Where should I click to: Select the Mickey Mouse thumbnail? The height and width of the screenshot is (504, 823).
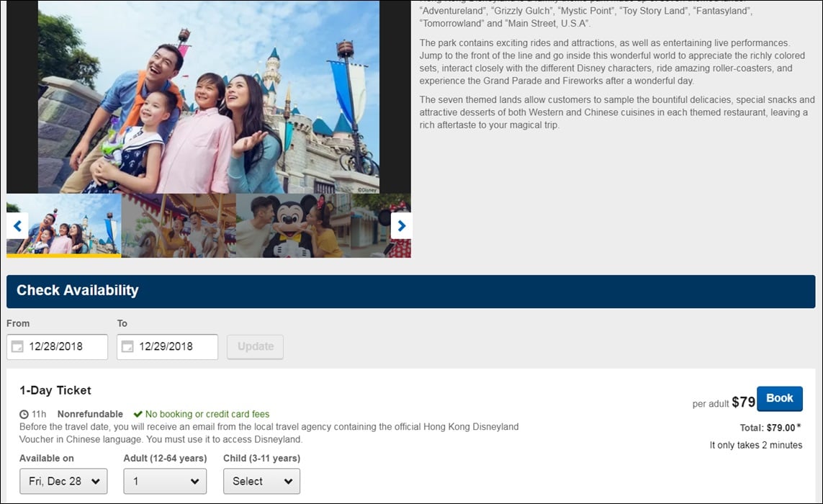(x=293, y=226)
